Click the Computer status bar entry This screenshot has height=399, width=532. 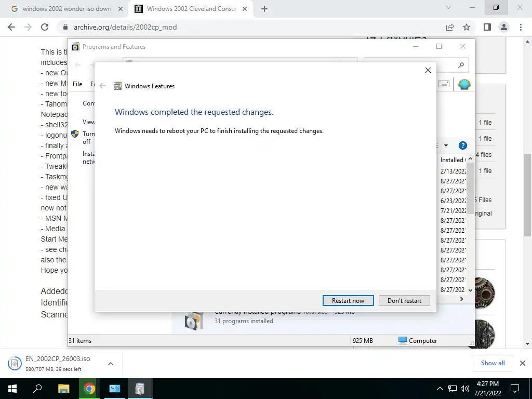(418, 340)
